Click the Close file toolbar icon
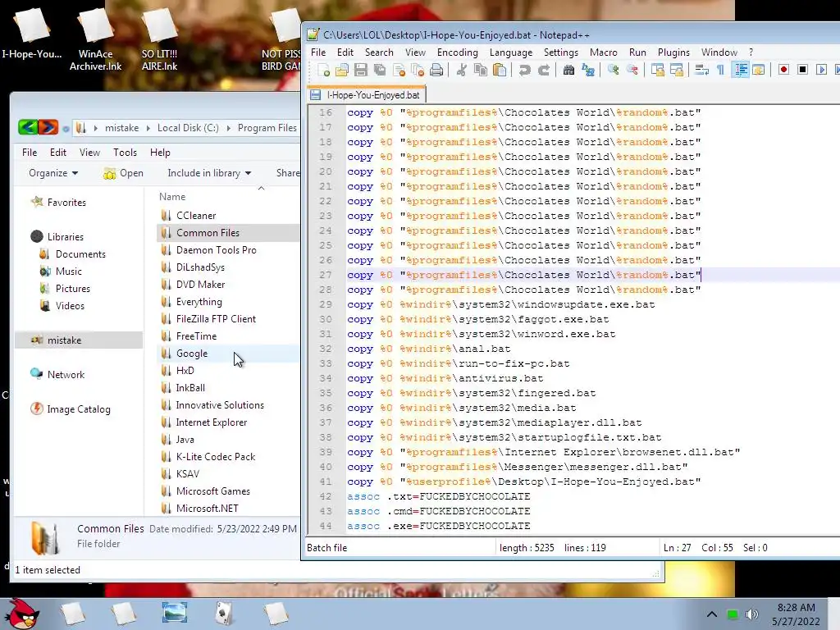Image resolution: width=840 pixels, height=630 pixels. [x=399, y=71]
